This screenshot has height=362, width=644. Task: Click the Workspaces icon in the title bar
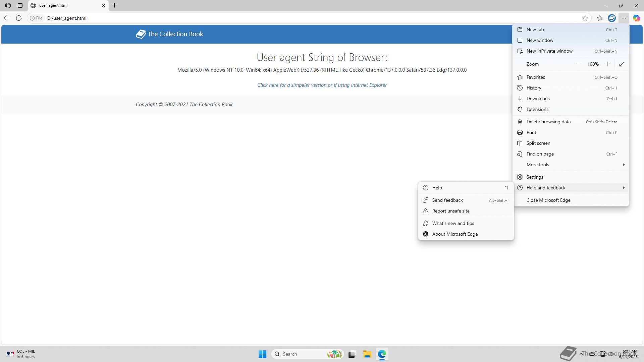(8, 5)
